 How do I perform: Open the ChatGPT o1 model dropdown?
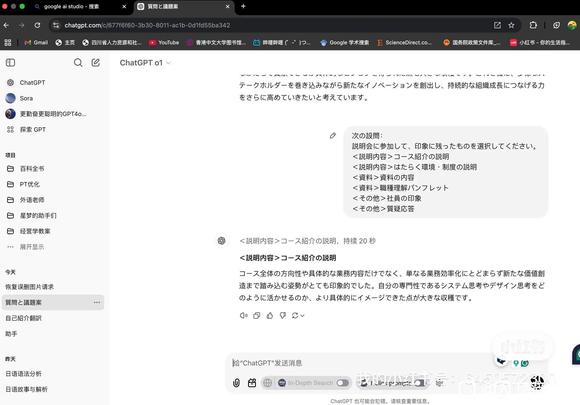pos(145,63)
